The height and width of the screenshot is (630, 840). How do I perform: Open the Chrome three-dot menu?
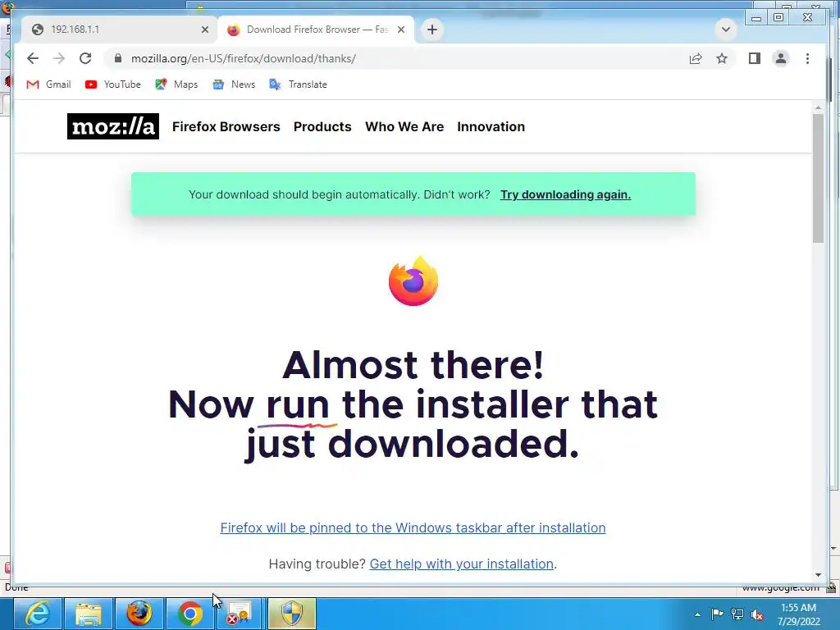pyautogui.click(x=807, y=58)
